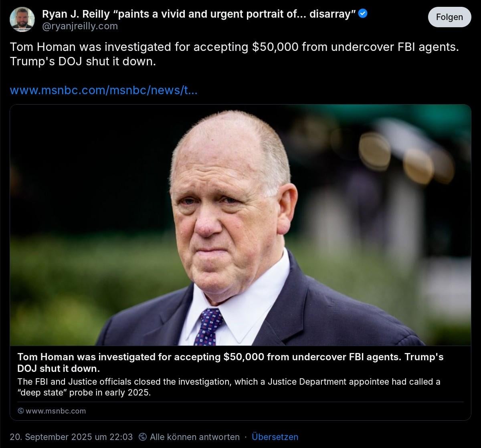Open the www.msnbc.com/msnbc/news/t... link
481x448 pixels.
click(103, 90)
